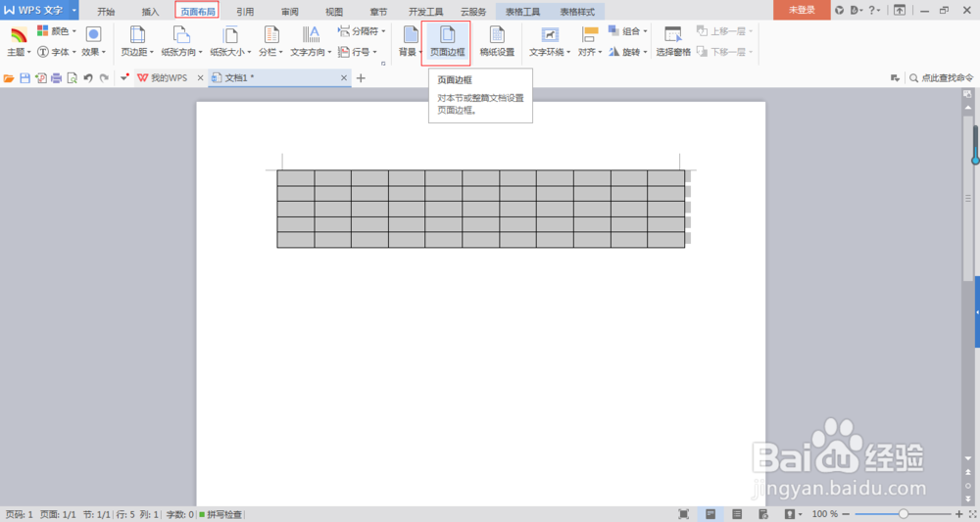Toggle 拼写检查 spell check in status bar
This screenshot has width=980, height=522.
(x=220, y=514)
